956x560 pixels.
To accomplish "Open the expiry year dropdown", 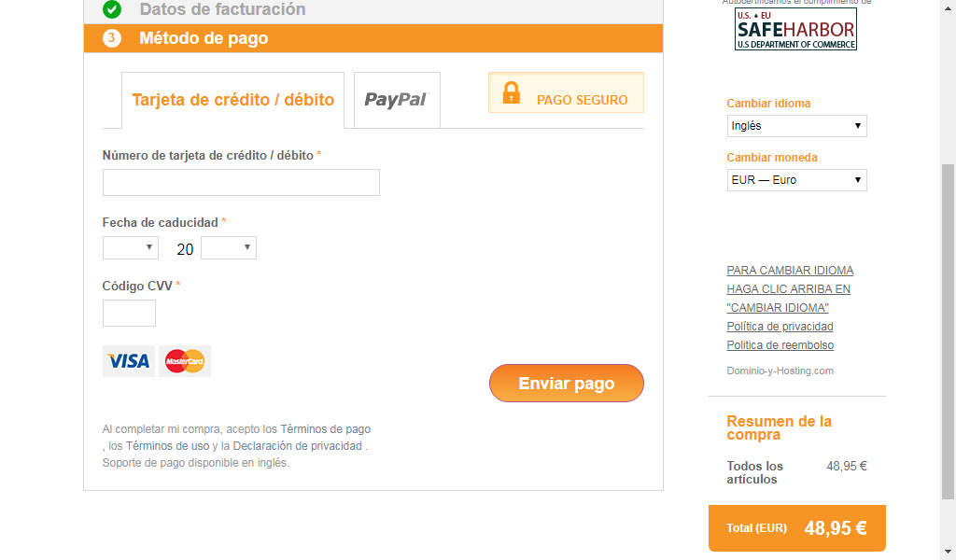I will coord(229,248).
